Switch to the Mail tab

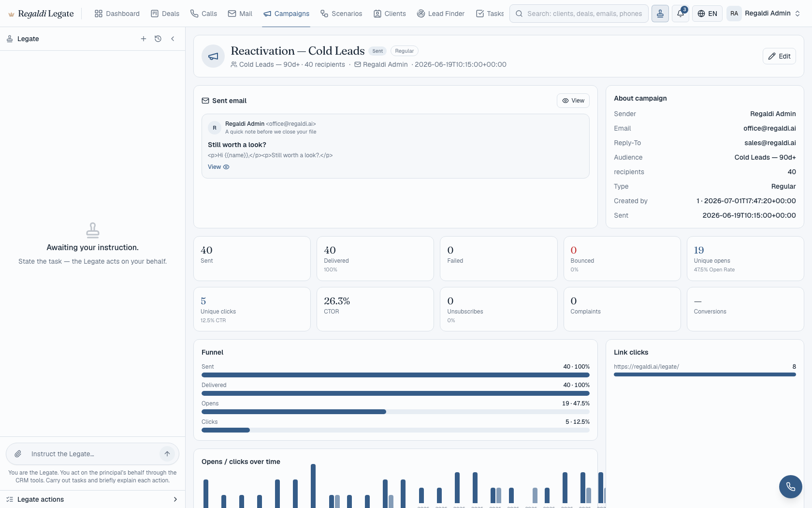[240, 14]
